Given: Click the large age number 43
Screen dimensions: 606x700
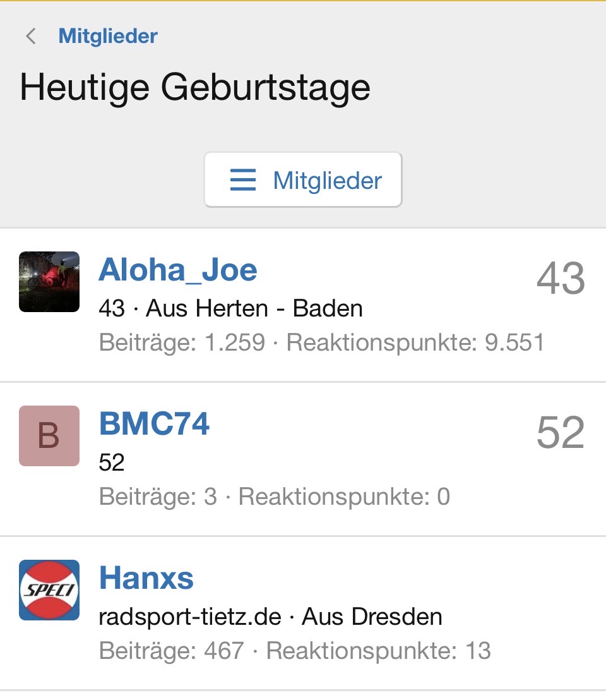Looking at the screenshot, I should (561, 279).
